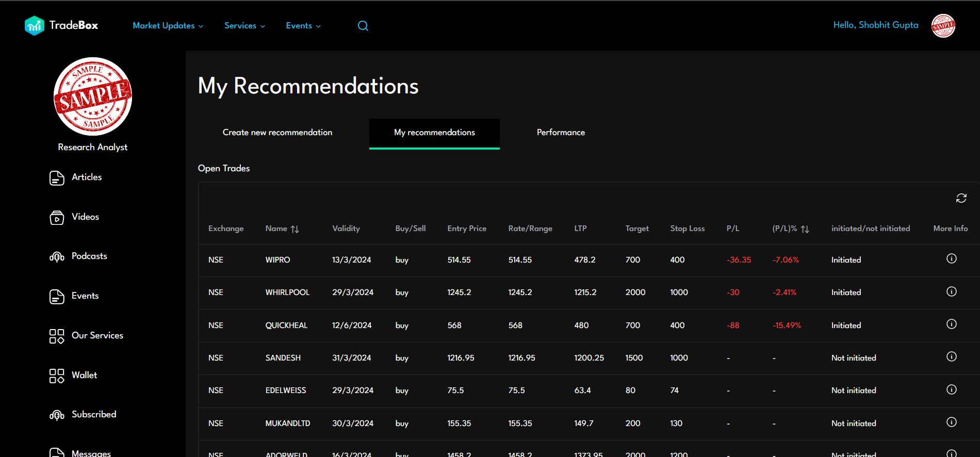This screenshot has width=980, height=457.
Task: Open Videos in the sidebar
Action: (x=85, y=217)
